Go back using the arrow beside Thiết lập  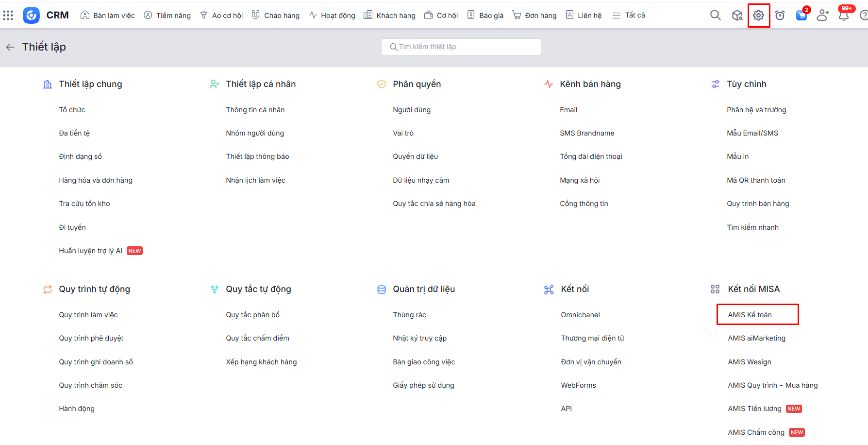coord(10,47)
